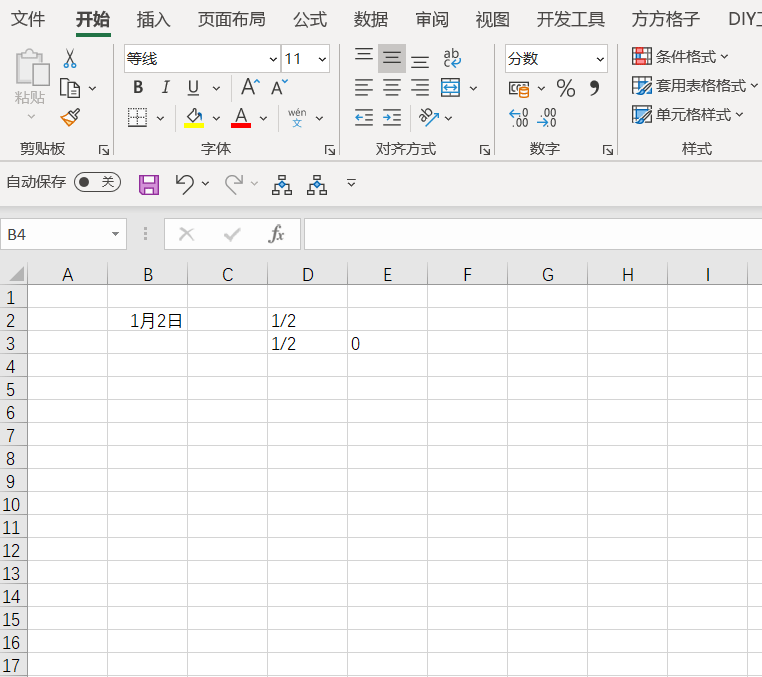
Task: Switch to the 公式 tab
Action: pos(310,19)
